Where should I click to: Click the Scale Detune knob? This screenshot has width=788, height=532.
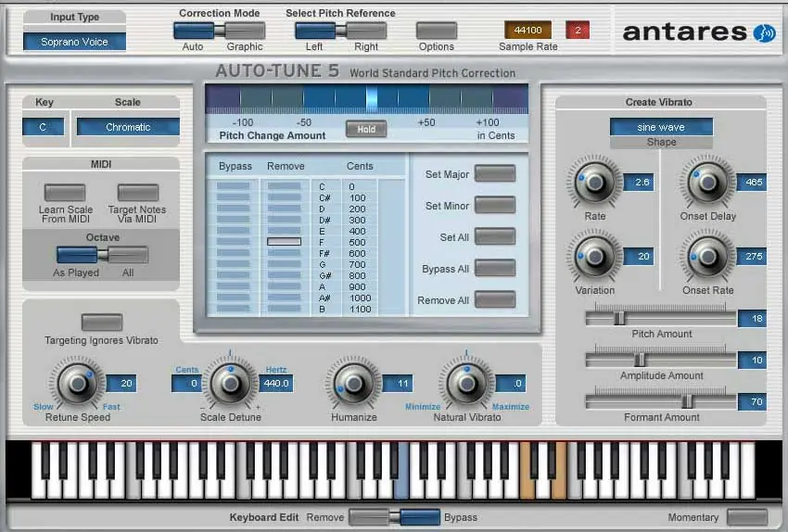[x=230, y=384]
